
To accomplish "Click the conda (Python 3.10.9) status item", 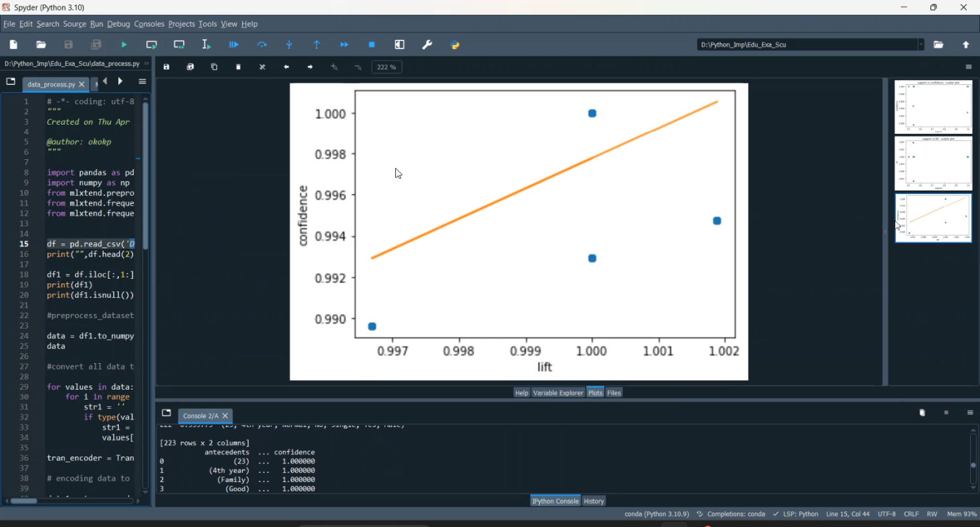I will pyautogui.click(x=657, y=514).
